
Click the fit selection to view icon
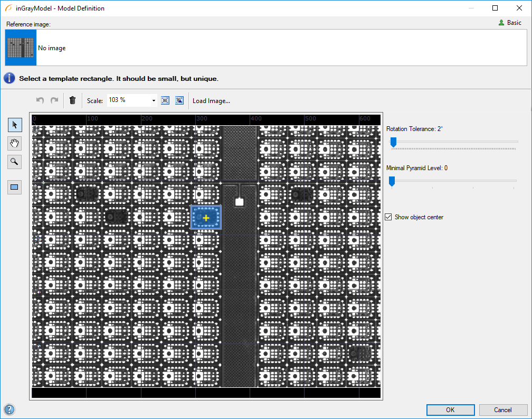point(179,100)
